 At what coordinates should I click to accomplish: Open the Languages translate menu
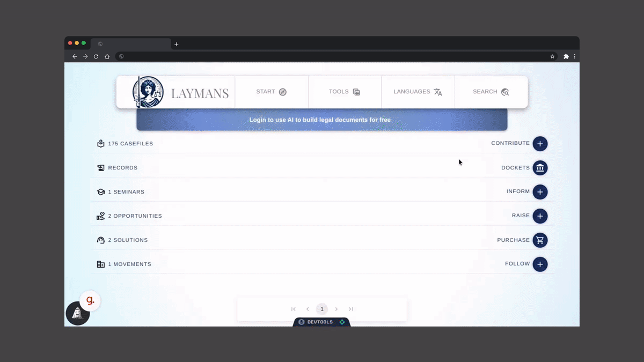point(418,92)
